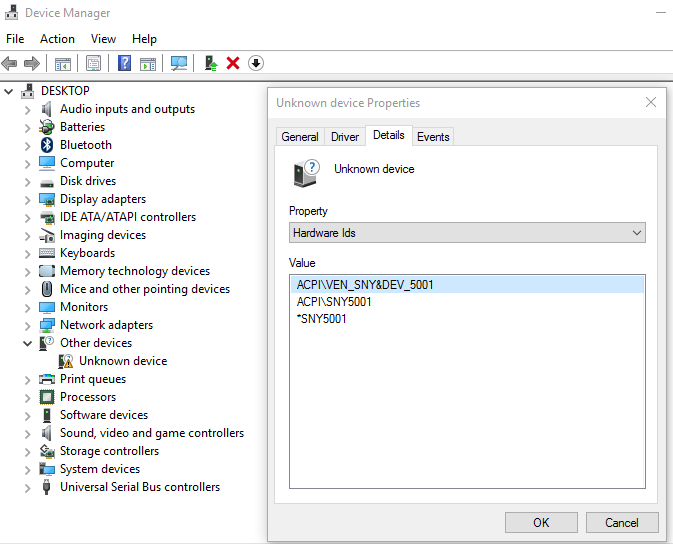Expand Audio inputs and outputs

(x=28, y=110)
